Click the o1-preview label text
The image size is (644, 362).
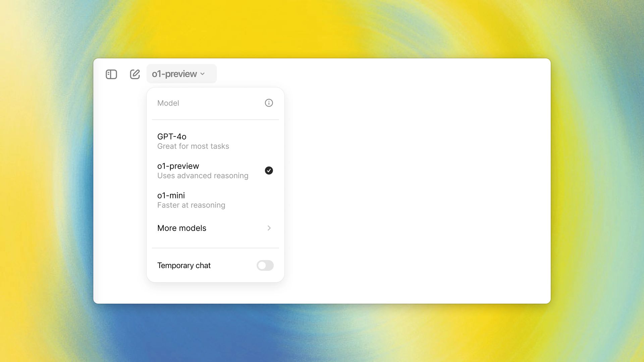coord(178,166)
